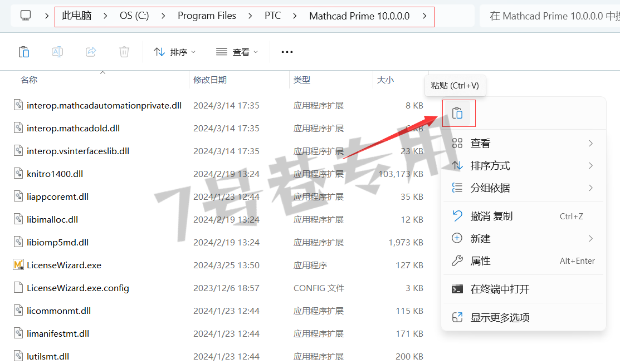
Task: Open the 查看 view dropdown in toolbar
Action: coord(237,52)
